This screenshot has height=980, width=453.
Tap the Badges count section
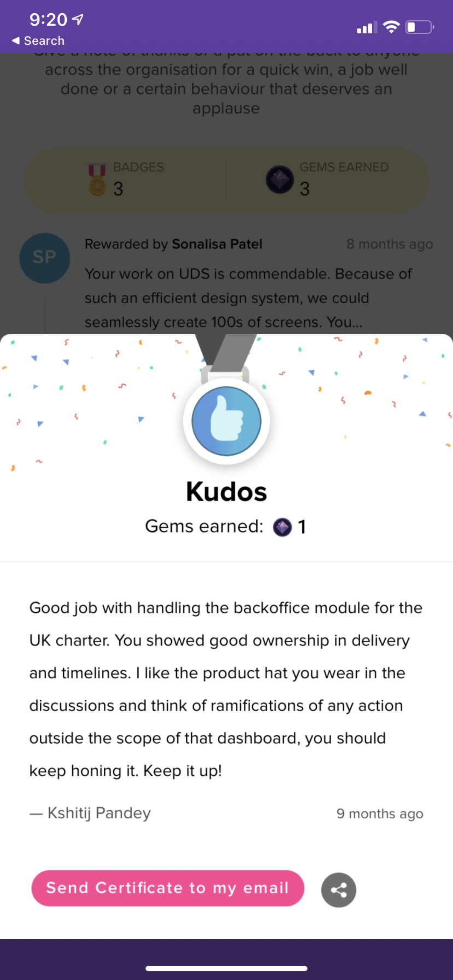click(x=126, y=179)
